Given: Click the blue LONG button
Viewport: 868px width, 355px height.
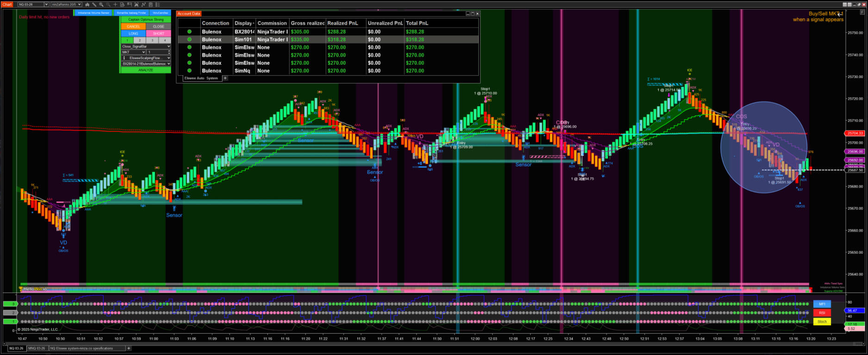Looking at the screenshot, I should (133, 33).
